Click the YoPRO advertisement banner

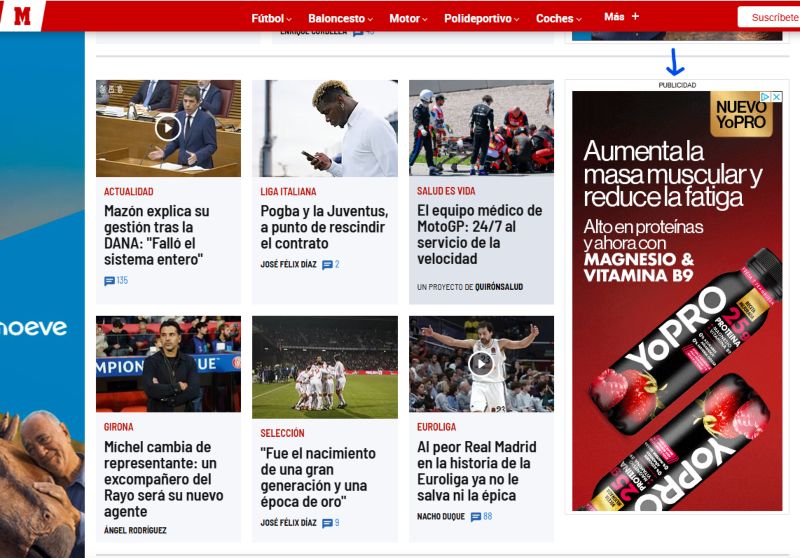[x=676, y=320]
